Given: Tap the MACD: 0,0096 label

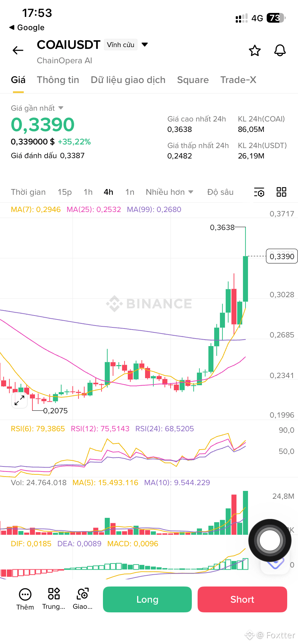Looking at the screenshot, I should pos(133,544).
